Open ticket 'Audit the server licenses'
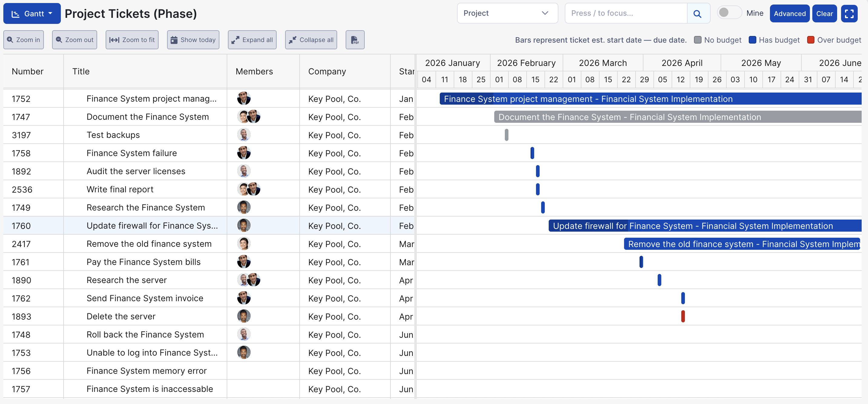The image size is (868, 404). click(136, 171)
